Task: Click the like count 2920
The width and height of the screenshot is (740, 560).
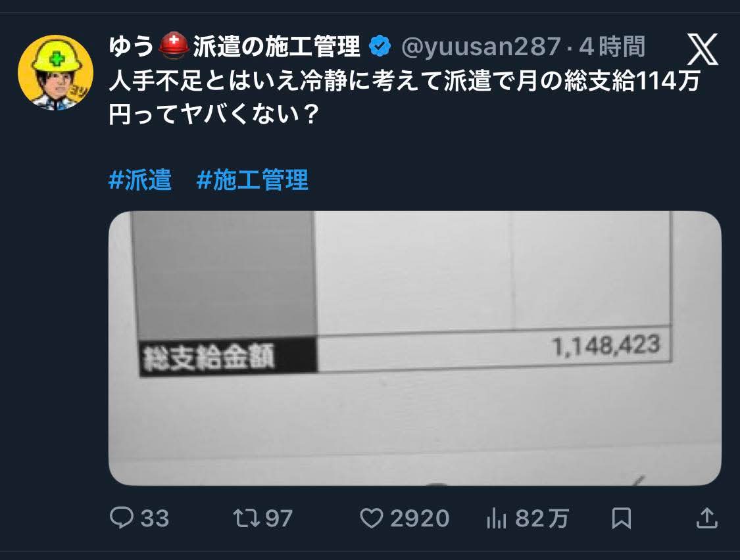Action: [420, 519]
